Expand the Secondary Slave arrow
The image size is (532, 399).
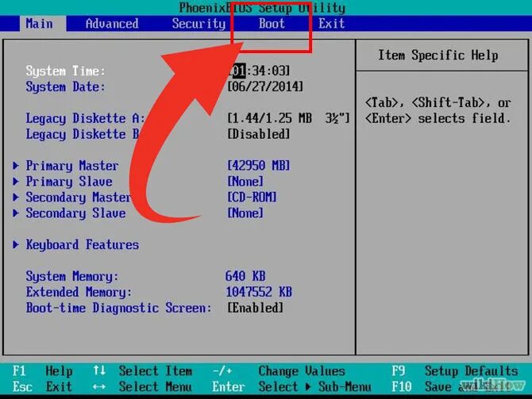(16, 213)
